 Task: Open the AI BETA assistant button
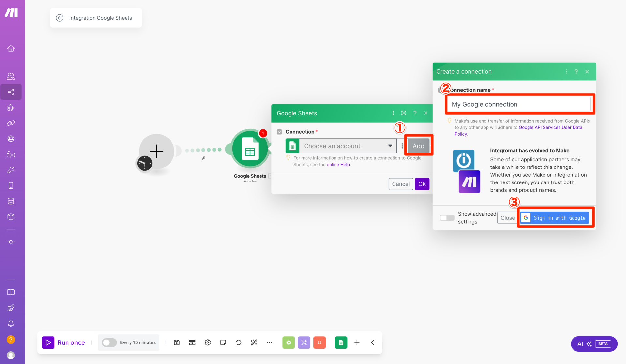[594, 344]
